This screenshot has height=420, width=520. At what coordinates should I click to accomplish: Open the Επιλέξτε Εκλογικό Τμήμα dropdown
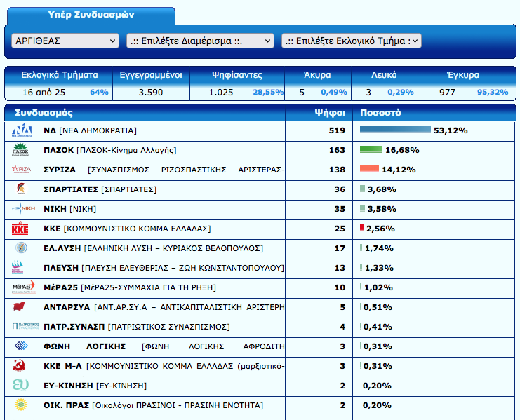click(x=351, y=41)
